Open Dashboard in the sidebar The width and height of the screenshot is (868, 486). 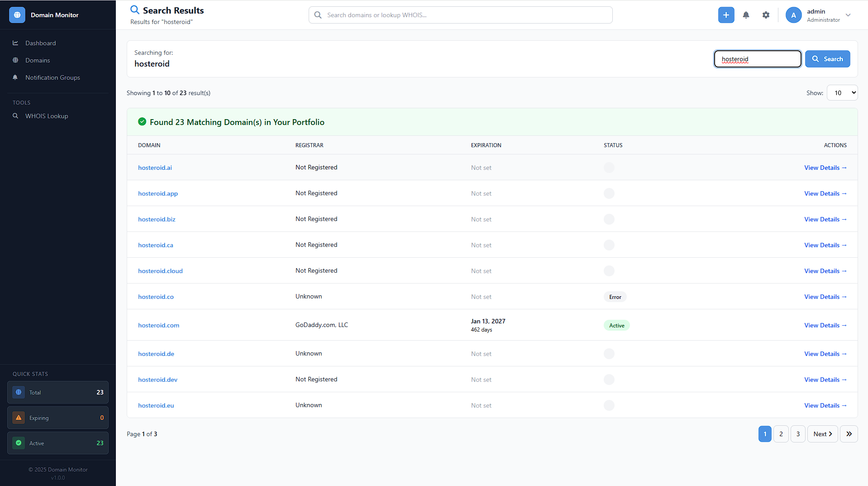[40, 43]
